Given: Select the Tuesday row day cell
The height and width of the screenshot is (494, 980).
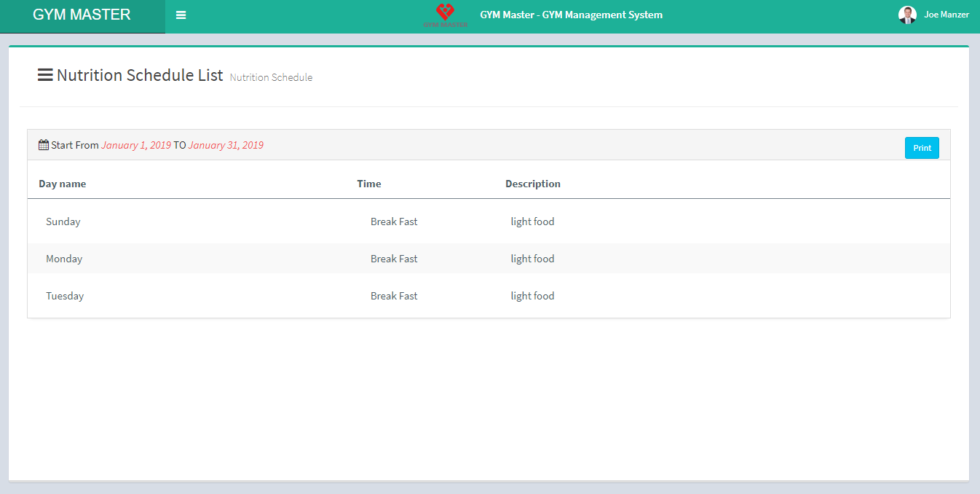Looking at the screenshot, I should (x=65, y=296).
